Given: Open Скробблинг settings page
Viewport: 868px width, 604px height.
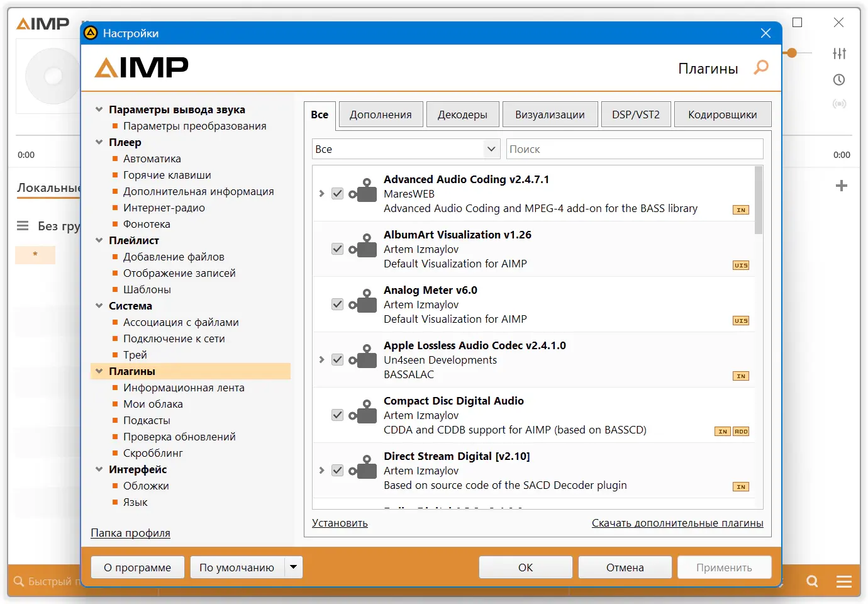Looking at the screenshot, I should (x=153, y=453).
